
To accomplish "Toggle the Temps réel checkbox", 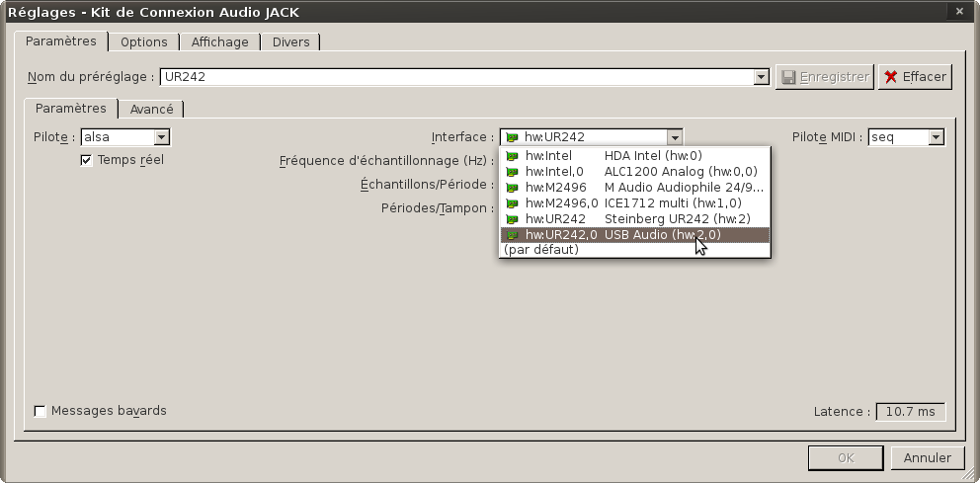I will coord(86,161).
